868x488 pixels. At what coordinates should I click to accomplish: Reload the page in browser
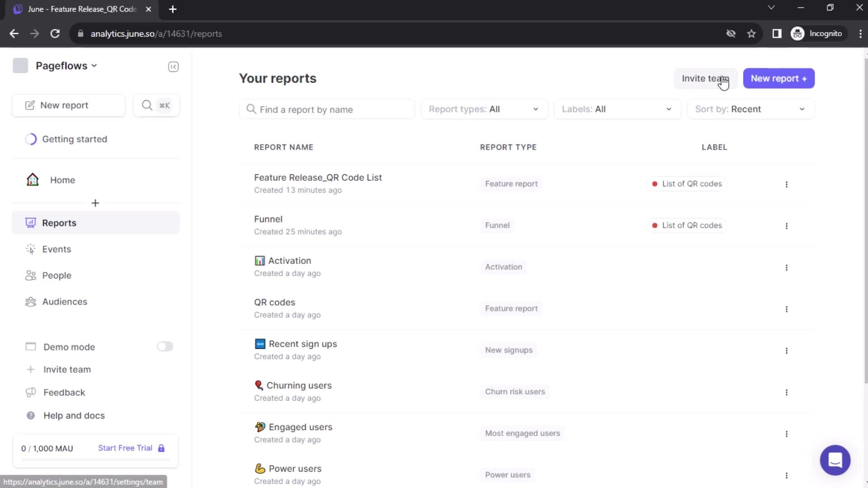tap(55, 33)
